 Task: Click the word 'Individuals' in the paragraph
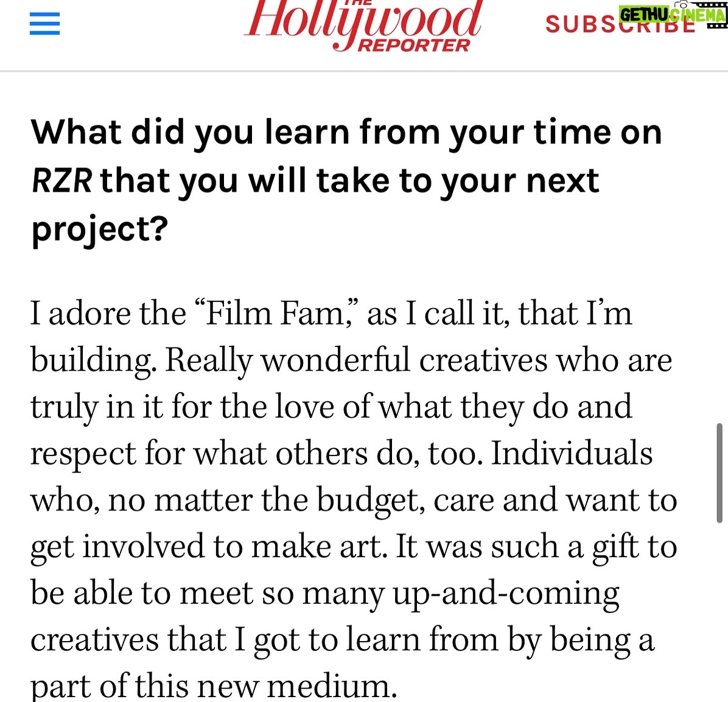coord(572,454)
